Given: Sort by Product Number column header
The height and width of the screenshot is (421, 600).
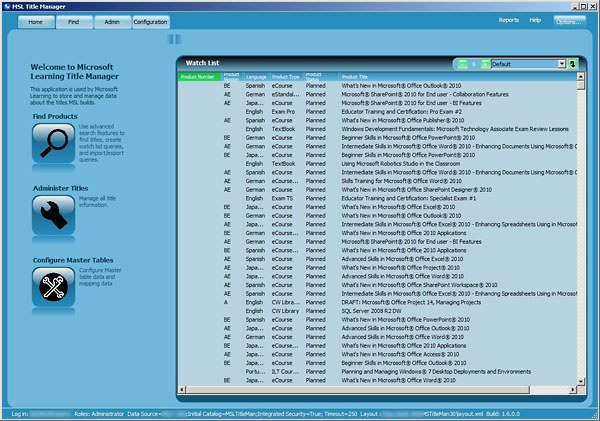Looking at the screenshot, I should pyautogui.click(x=199, y=77).
